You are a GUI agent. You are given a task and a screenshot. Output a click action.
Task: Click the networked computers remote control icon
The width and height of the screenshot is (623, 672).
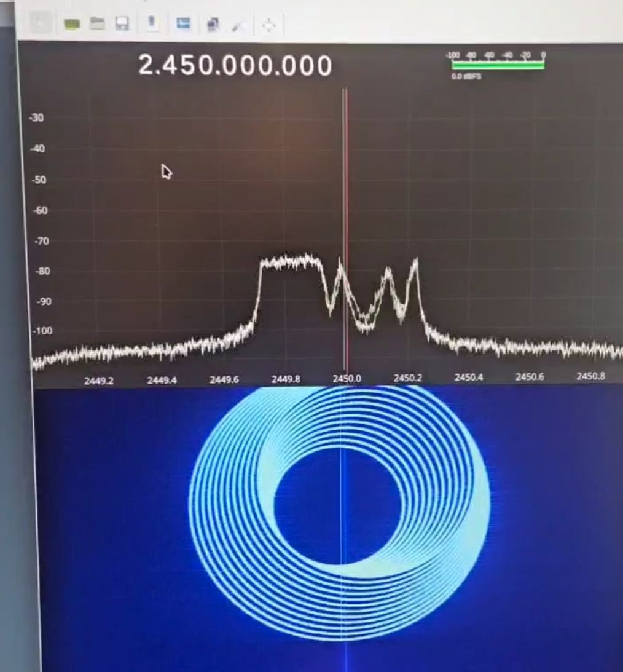pyautogui.click(x=213, y=25)
